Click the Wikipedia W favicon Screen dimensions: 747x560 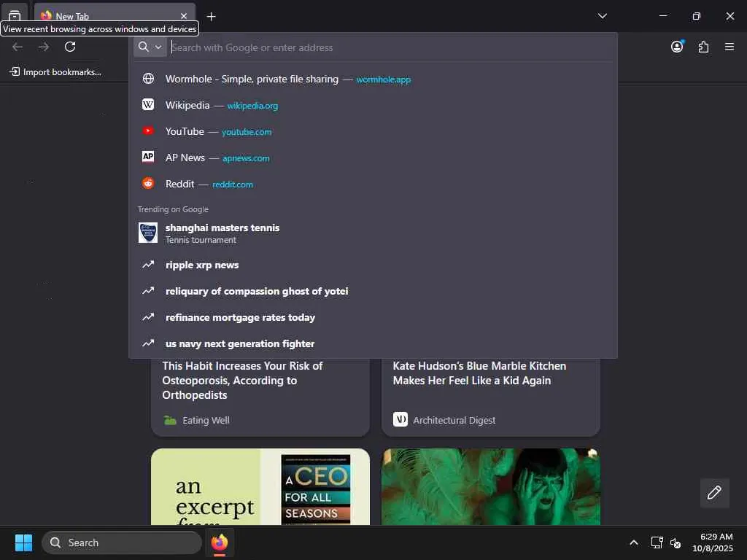point(148,105)
